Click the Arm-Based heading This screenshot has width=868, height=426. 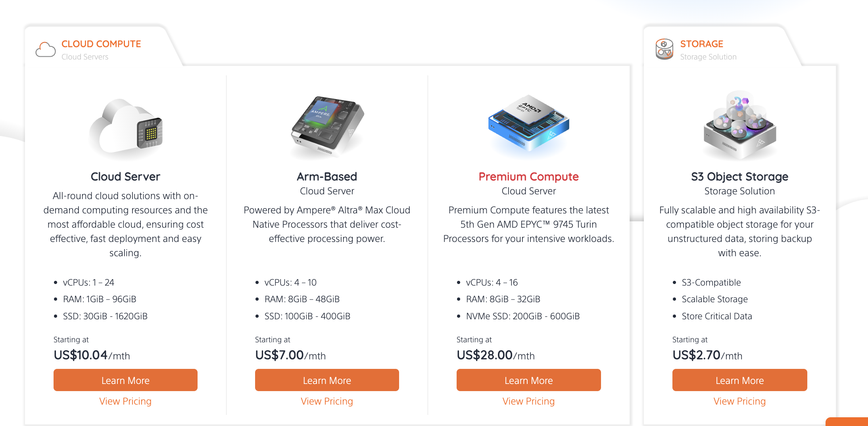click(327, 177)
